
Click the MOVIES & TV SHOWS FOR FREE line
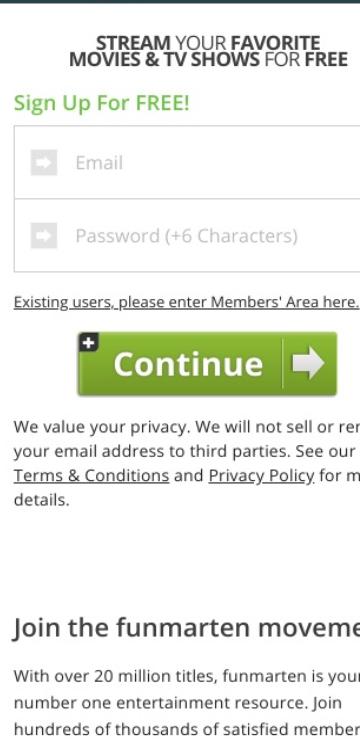click(208, 60)
